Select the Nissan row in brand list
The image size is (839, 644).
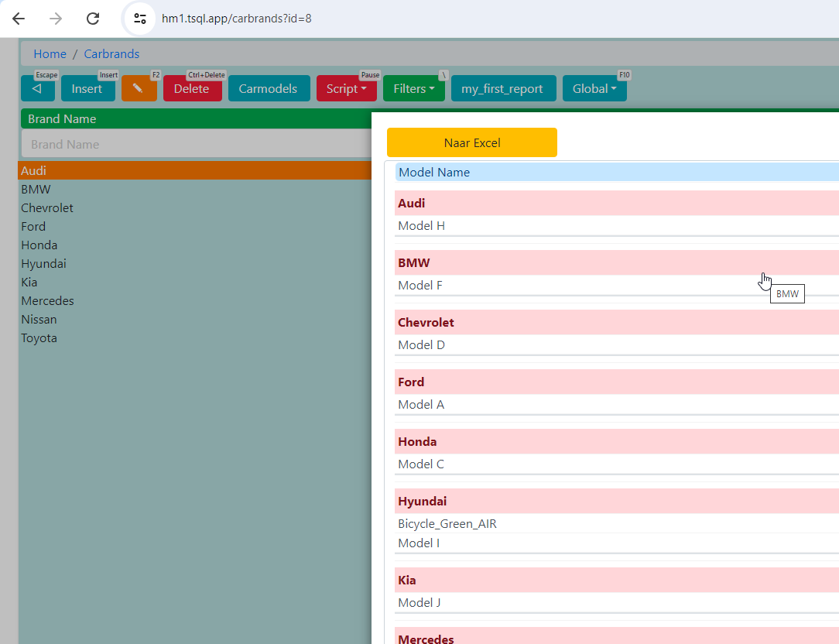pyautogui.click(x=195, y=320)
